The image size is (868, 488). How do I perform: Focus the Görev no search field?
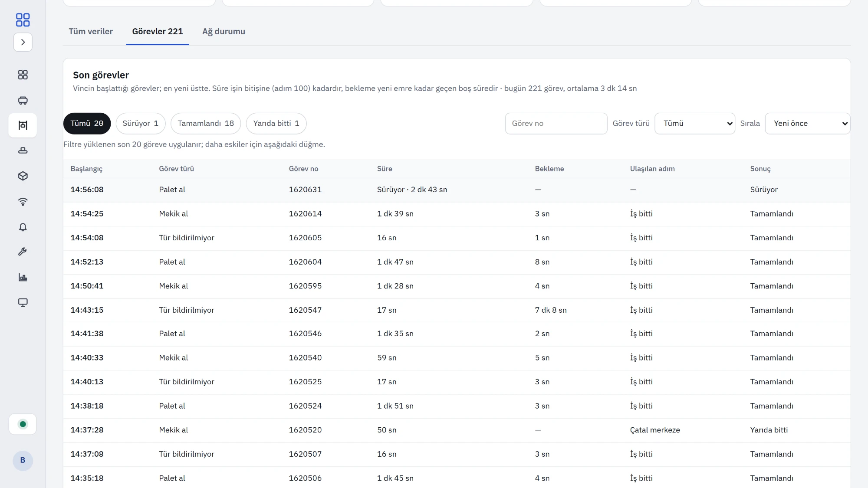click(x=556, y=124)
